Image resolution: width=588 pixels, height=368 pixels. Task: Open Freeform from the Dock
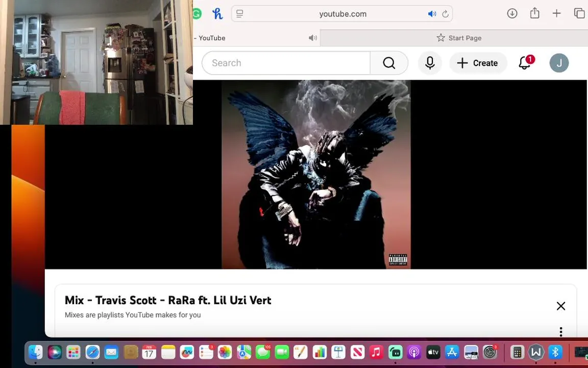coord(187,352)
